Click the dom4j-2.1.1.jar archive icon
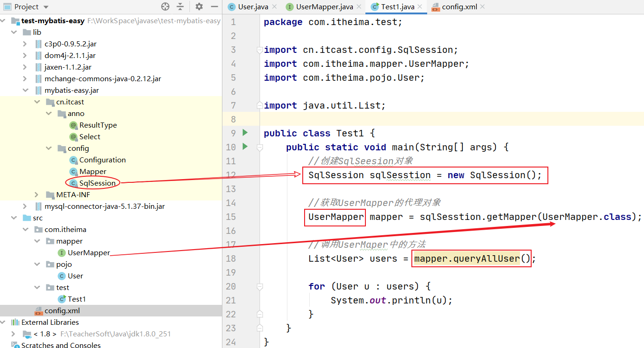This screenshot has height=348, width=644. [39, 56]
